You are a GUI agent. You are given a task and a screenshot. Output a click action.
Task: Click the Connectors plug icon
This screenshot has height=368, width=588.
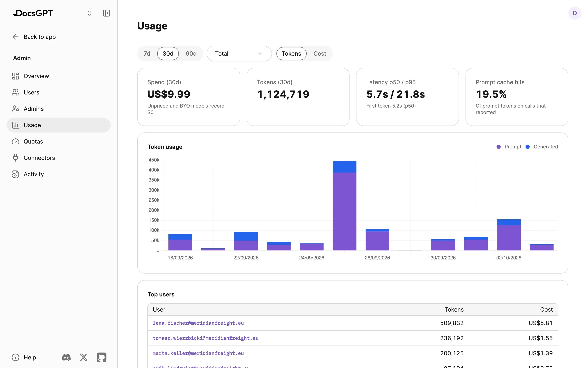click(16, 158)
